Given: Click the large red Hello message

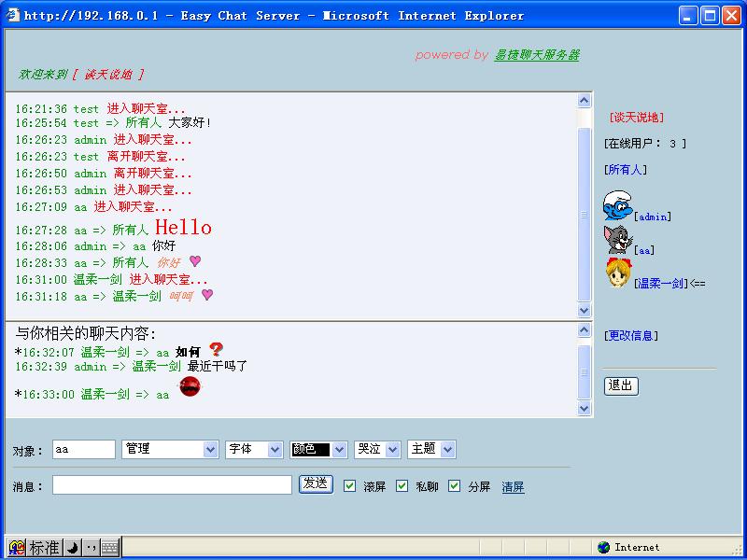Looking at the screenshot, I should click(183, 227).
